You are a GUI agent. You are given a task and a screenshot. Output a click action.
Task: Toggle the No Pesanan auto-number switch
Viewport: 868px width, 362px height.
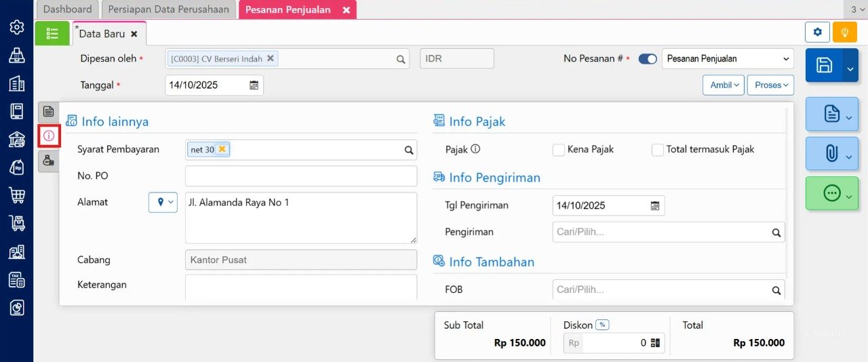(x=648, y=59)
